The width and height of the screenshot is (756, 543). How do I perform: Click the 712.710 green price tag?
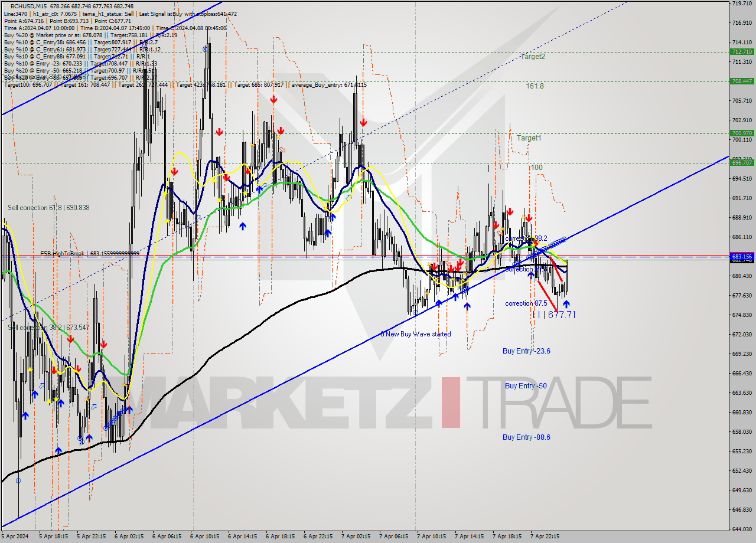pos(742,52)
